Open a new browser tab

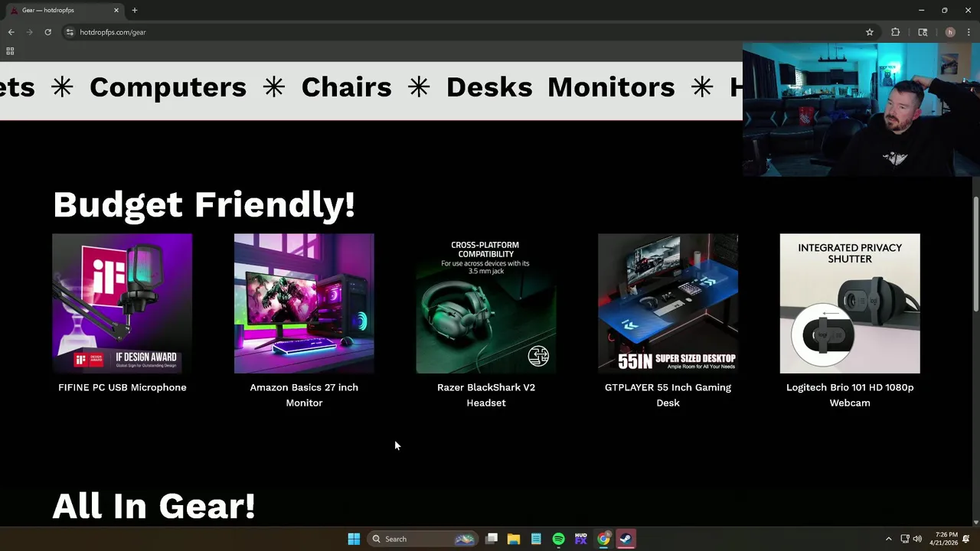(135, 10)
